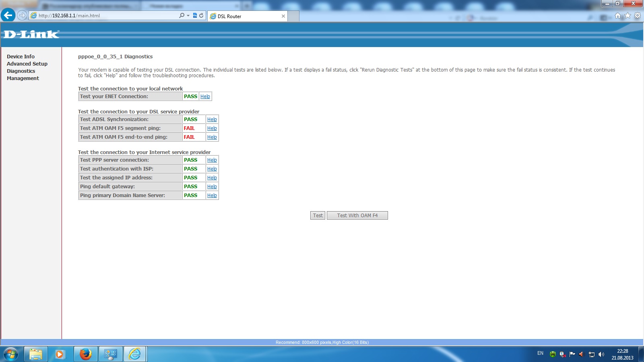
Task: Open the Management menu
Action: 23,78
